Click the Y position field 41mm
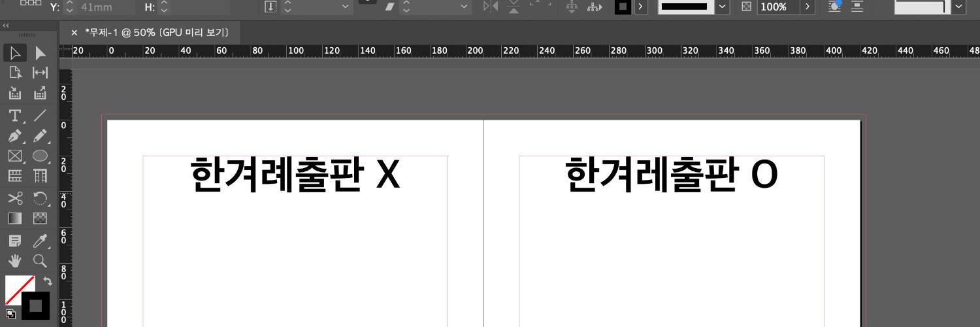Screen dimensions: 980x327 point(105,7)
